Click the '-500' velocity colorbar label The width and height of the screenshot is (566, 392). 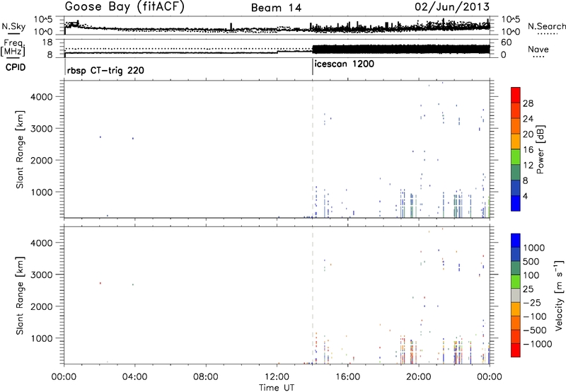[x=535, y=330]
